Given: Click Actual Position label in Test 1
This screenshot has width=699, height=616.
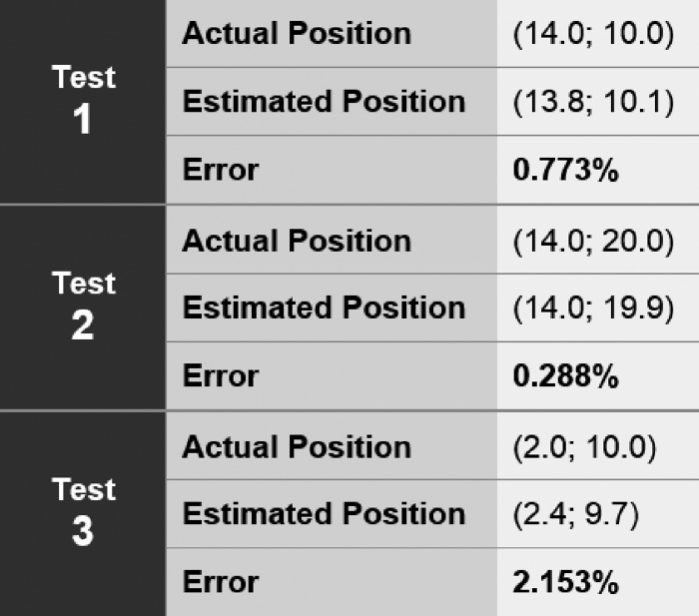Looking at the screenshot, I should (x=297, y=33).
